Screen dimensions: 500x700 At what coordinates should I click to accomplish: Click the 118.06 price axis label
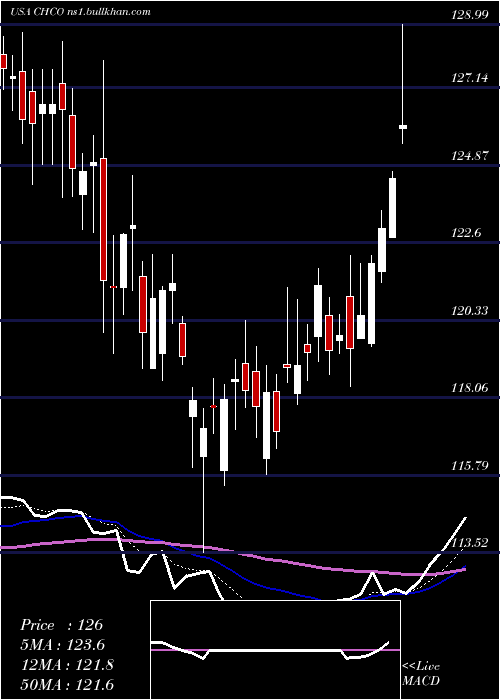(x=469, y=388)
